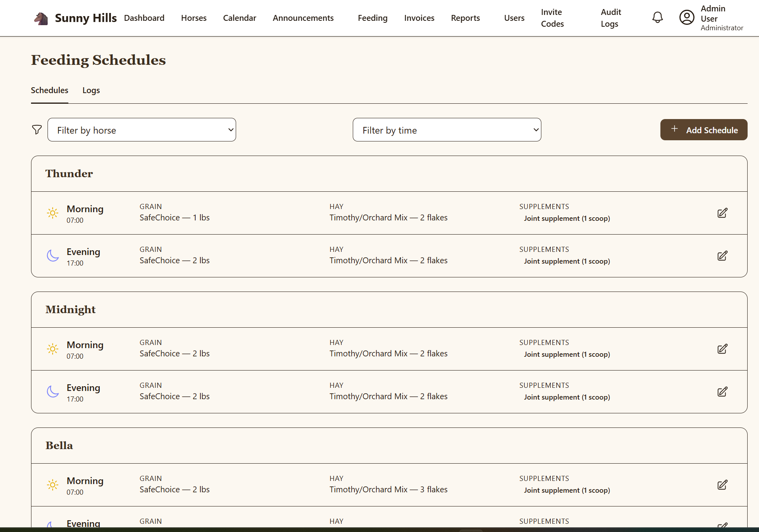759x532 pixels.
Task: Edit Bella's Morning feeding schedule
Action: [722, 485]
